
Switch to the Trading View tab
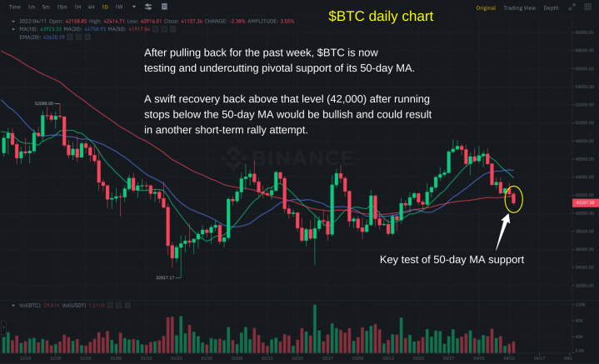(x=520, y=7)
